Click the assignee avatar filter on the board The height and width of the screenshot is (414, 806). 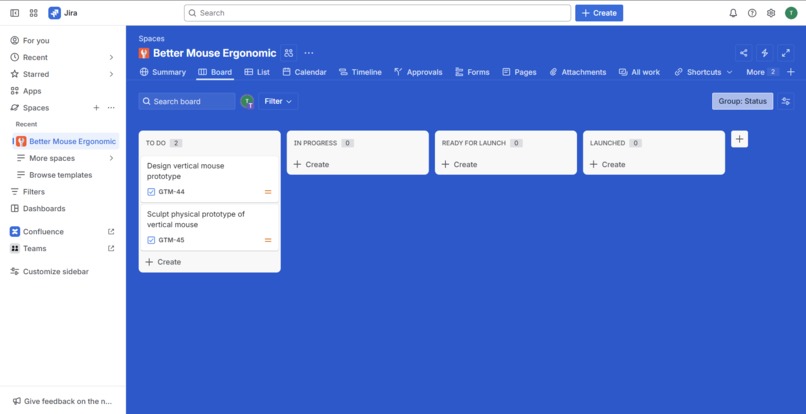pos(247,101)
